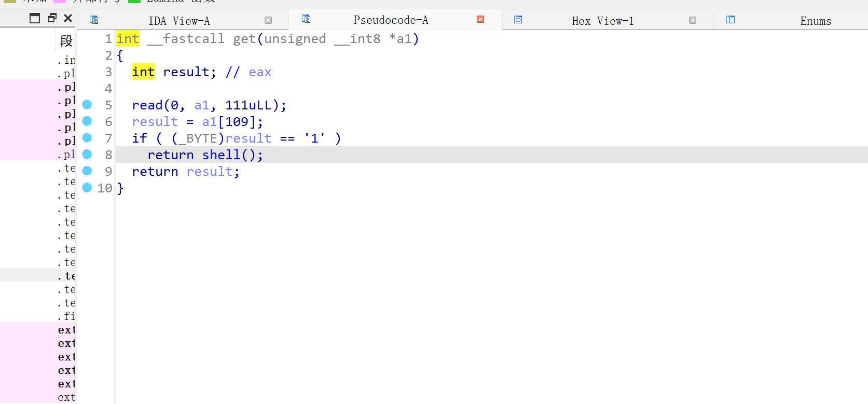The image size is (868, 404).
Task: Open the Enums tab
Action: click(x=815, y=21)
